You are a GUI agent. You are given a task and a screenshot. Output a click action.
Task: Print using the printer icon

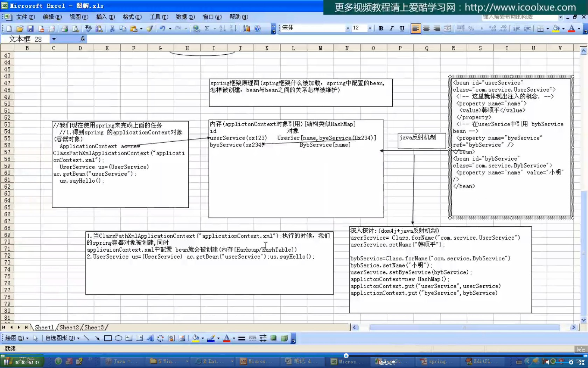pyautogui.click(x=64, y=29)
